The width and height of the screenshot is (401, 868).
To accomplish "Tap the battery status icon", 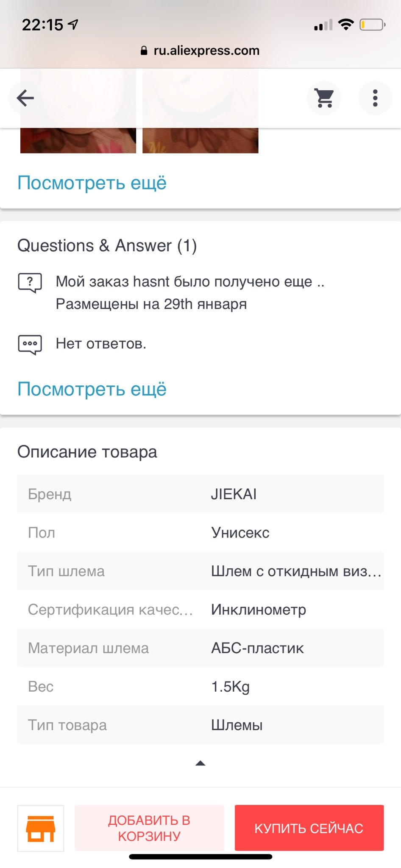I will (372, 25).
